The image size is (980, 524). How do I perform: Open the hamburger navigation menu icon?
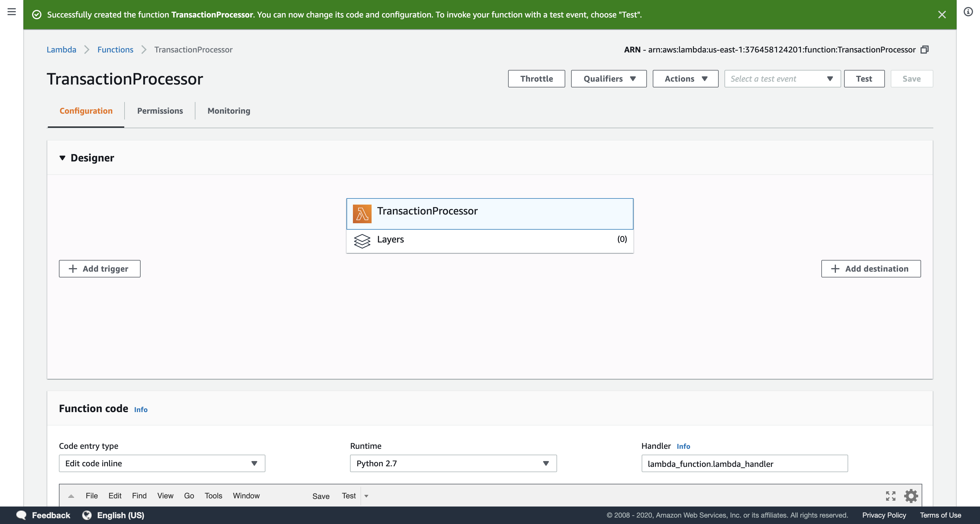(11, 12)
